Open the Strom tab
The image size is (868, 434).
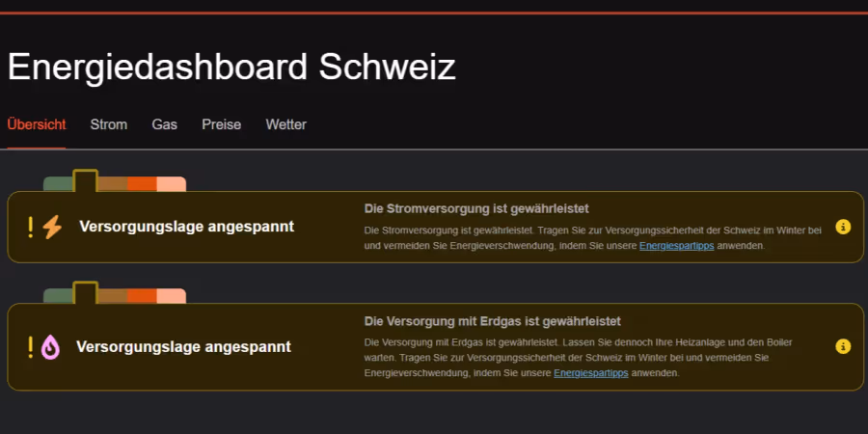[x=108, y=124]
